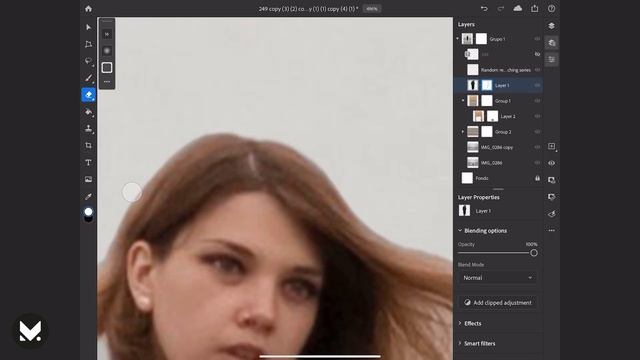
Task: Open the zoom percentage field
Action: pyautogui.click(x=371, y=9)
